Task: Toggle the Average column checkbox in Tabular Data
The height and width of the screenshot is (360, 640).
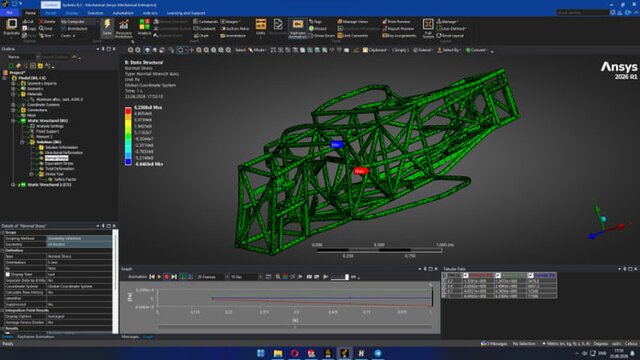Action: (530, 276)
